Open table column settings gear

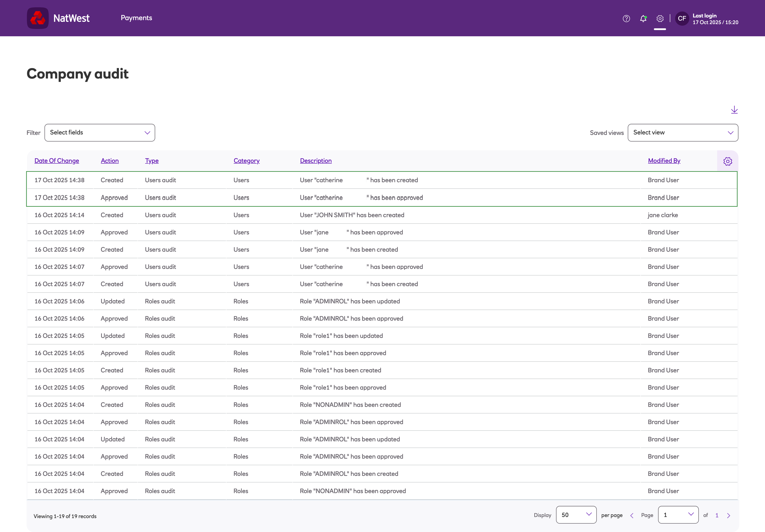pyautogui.click(x=727, y=161)
